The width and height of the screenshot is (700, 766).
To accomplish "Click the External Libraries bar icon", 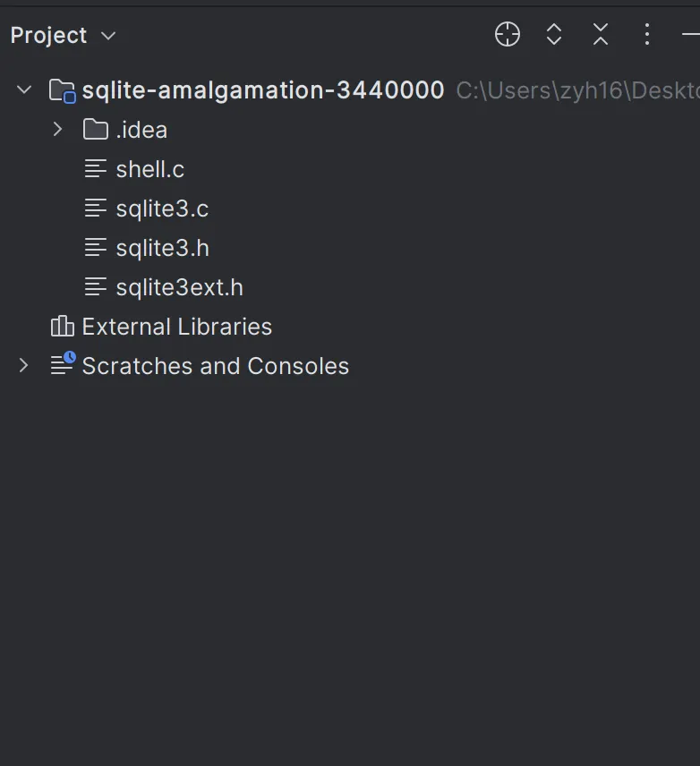I will click(62, 327).
